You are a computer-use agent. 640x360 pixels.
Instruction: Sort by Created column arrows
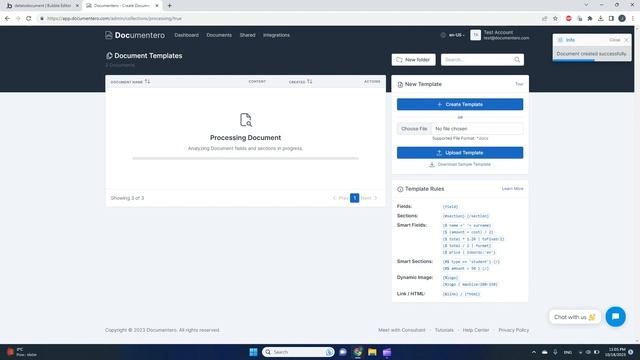click(310, 82)
